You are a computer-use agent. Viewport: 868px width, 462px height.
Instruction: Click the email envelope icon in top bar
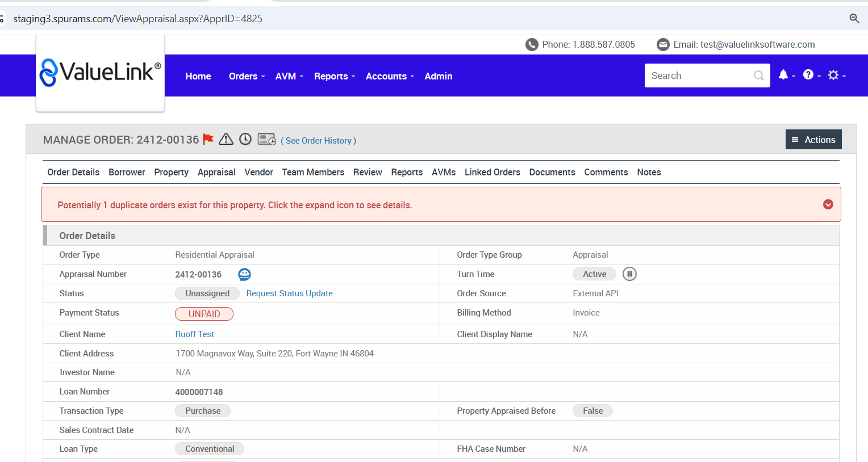pos(663,44)
